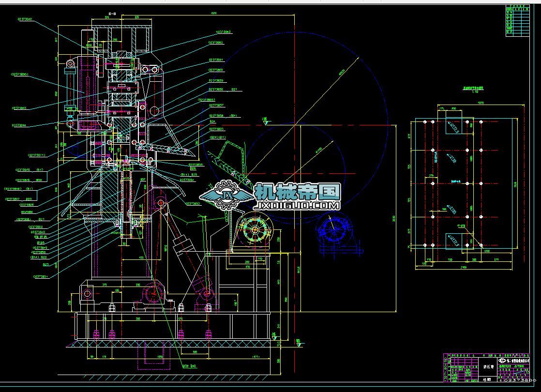The width and height of the screenshot is (541, 392).
Task: Click the callout text 02373854
Action: 187,180
